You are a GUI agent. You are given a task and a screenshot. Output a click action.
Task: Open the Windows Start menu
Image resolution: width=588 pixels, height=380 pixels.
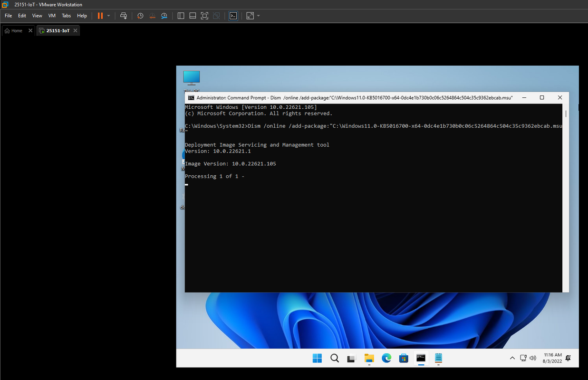[317, 358]
